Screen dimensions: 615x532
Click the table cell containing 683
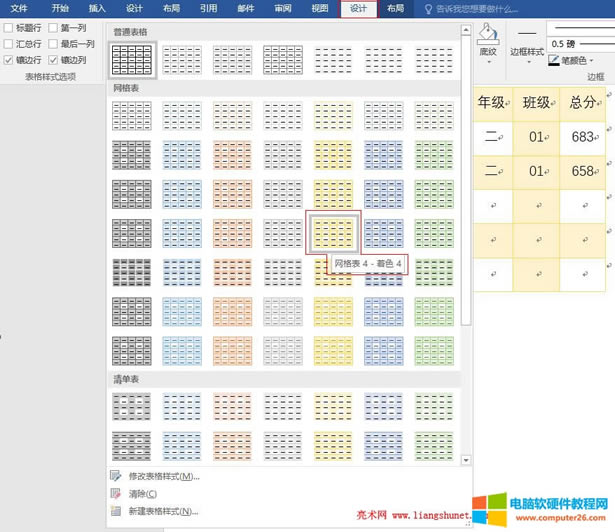(582, 138)
